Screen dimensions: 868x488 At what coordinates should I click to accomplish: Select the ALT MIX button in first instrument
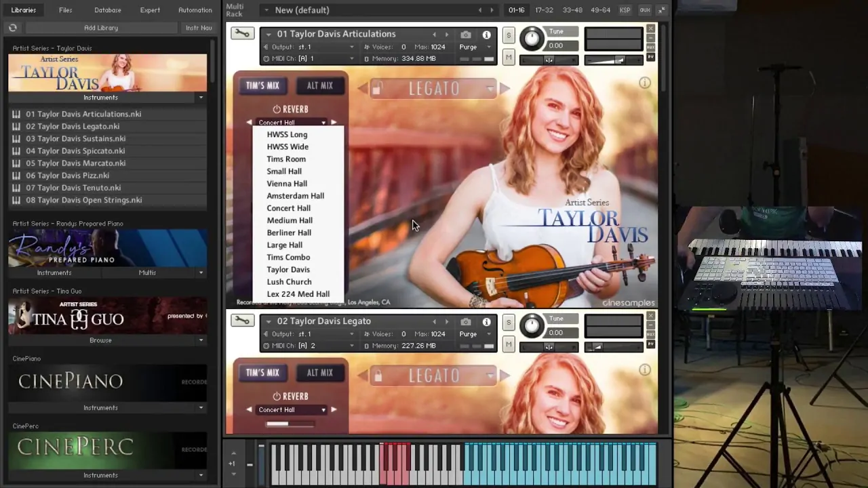click(x=319, y=86)
